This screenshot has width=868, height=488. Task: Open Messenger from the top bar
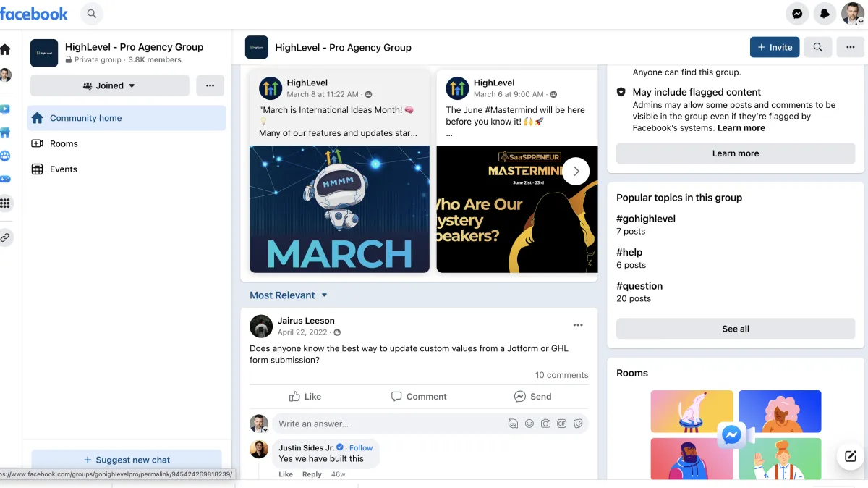point(797,14)
